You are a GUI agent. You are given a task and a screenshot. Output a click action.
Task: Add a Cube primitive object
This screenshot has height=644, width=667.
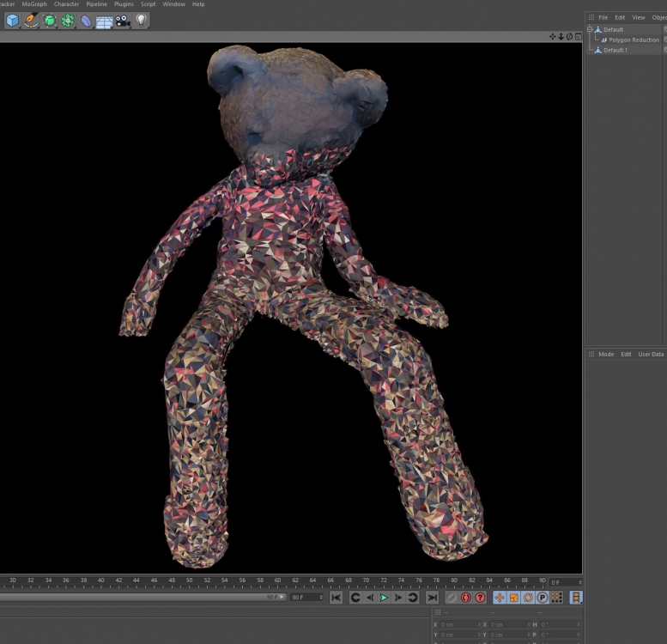(13, 21)
